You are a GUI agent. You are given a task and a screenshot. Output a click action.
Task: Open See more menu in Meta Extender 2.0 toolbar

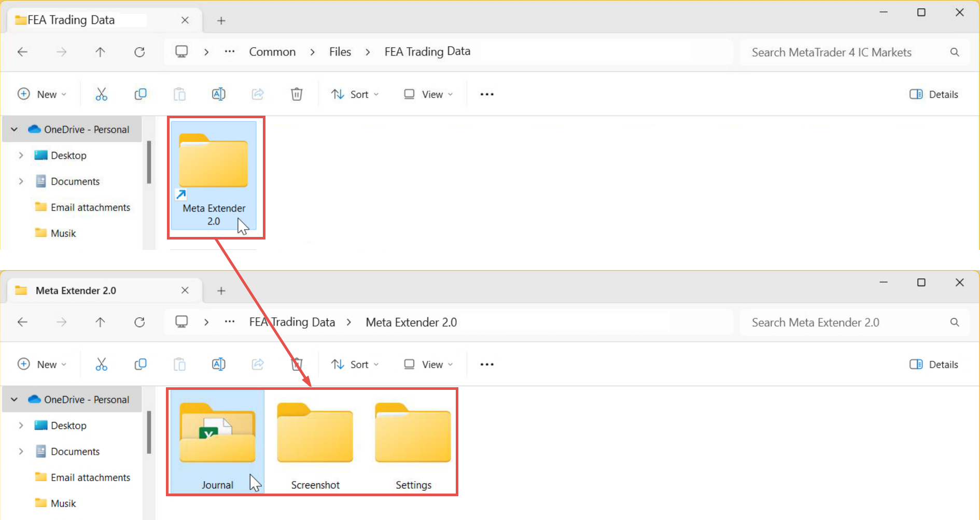(x=487, y=364)
